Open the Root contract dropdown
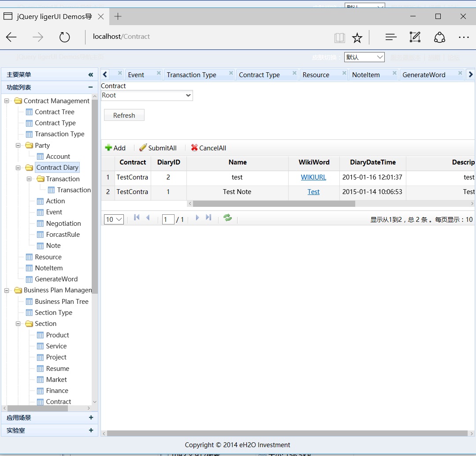Viewport: 476px width, 456px height. [147, 95]
